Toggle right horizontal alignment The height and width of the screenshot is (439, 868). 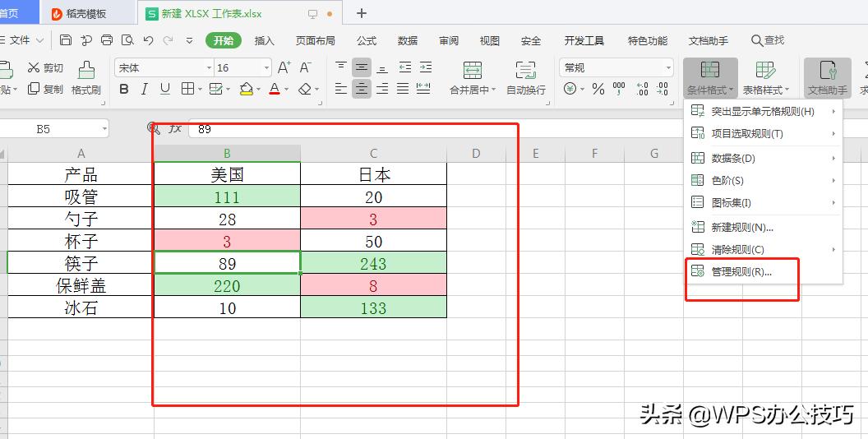point(382,89)
